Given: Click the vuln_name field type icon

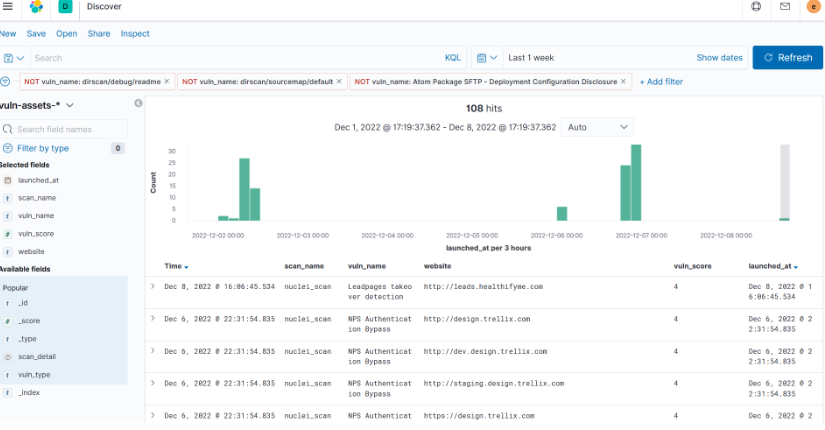Looking at the screenshot, I should coord(7,216).
